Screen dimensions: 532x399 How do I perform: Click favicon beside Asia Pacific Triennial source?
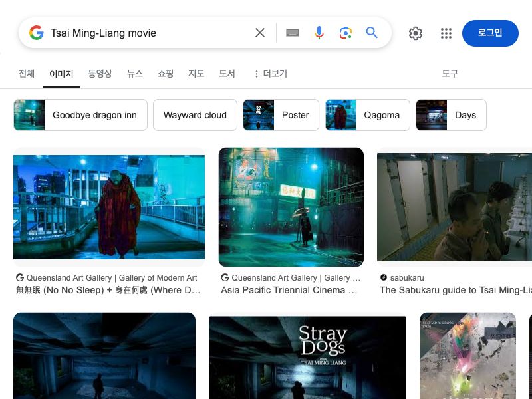pos(225,277)
